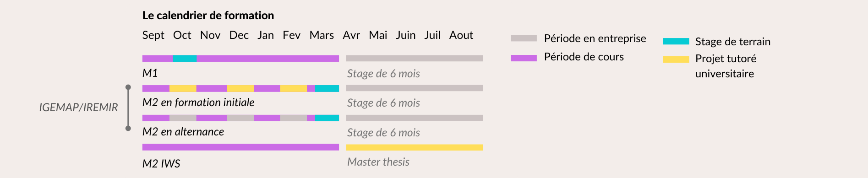The image size is (868, 178).
Task: Click the Le calendrier de formation title
Action: (x=208, y=16)
